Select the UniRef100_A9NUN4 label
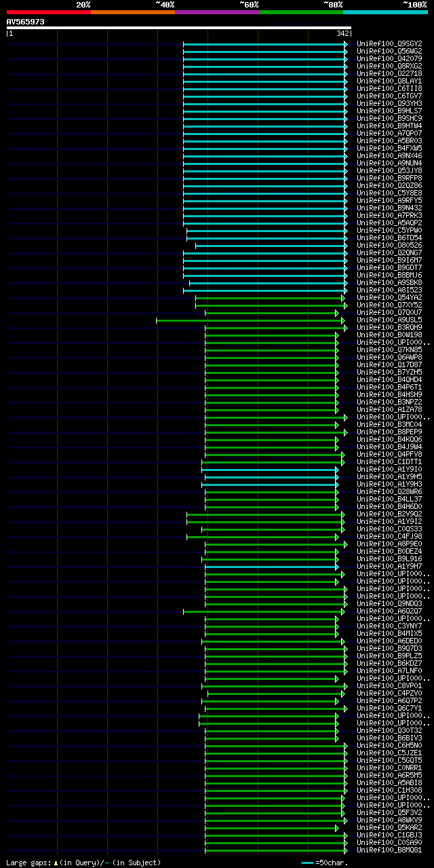 tap(389, 163)
